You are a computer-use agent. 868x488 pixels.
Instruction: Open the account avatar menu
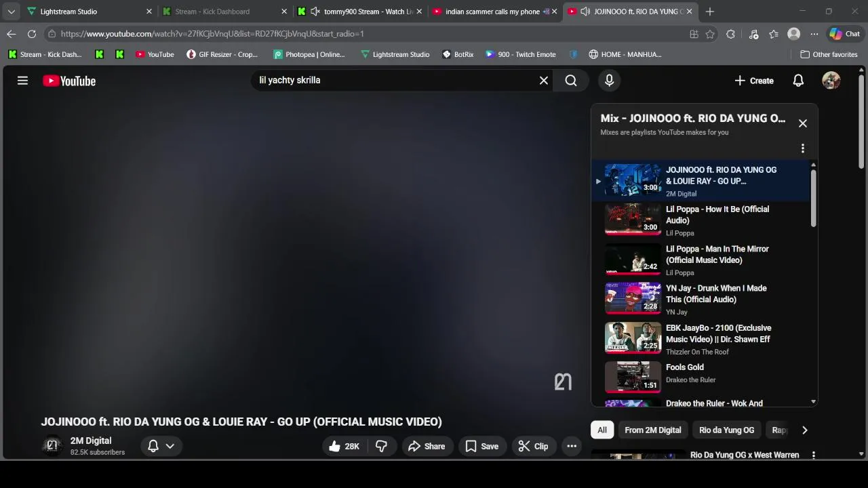[831, 81]
